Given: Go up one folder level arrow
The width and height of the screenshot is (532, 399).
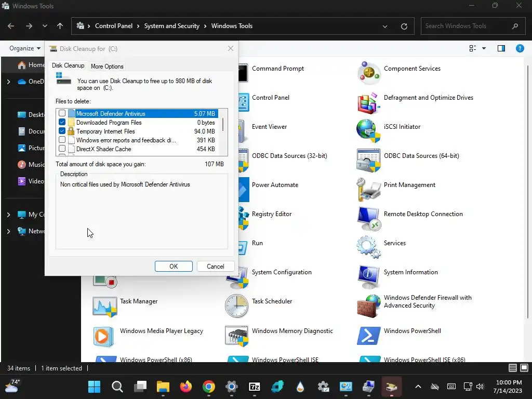Looking at the screenshot, I should [x=60, y=26].
